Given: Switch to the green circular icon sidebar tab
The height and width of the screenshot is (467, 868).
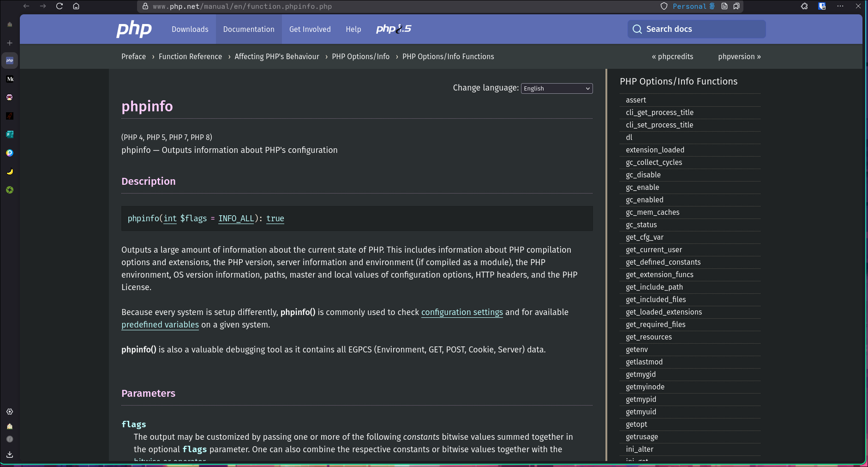Looking at the screenshot, I should coord(10,190).
